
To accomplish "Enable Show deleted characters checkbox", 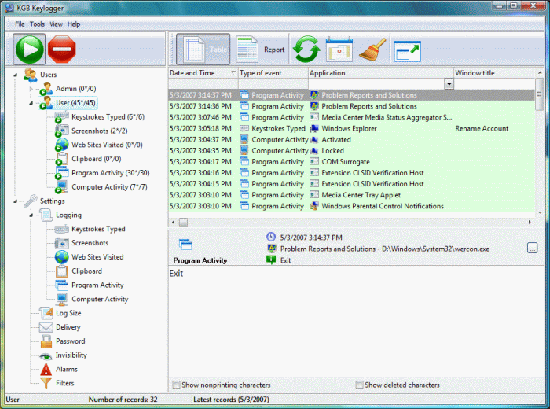I will point(359,385).
